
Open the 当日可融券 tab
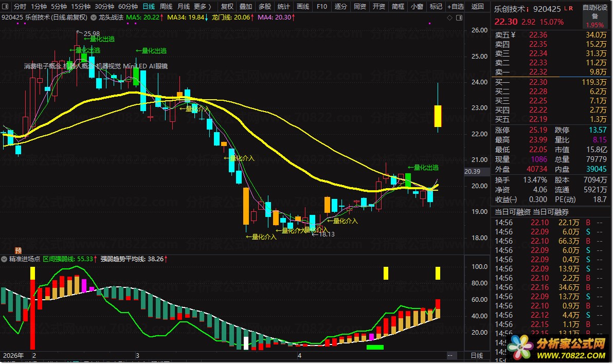click(551, 212)
